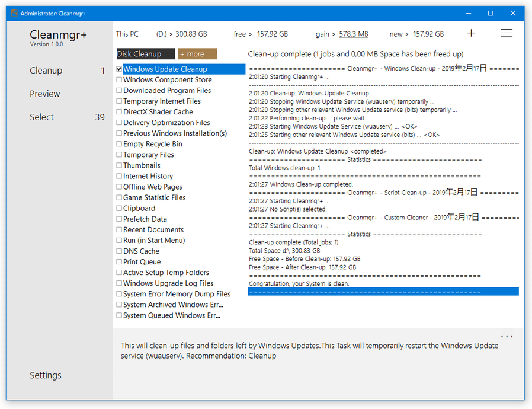Click the Cleanmgr+ app icon in title bar
The width and height of the screenshot is (532, 409).
[x=14, y=14]
